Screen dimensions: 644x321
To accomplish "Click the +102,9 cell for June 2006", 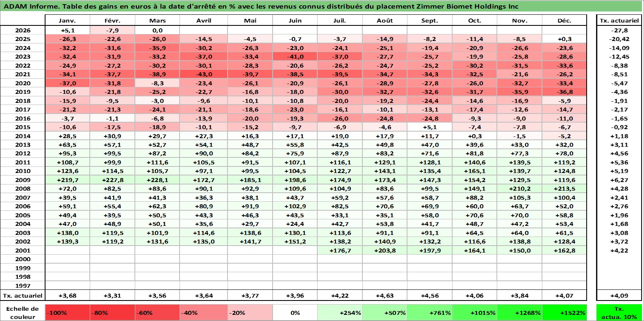I will point(295,206).
